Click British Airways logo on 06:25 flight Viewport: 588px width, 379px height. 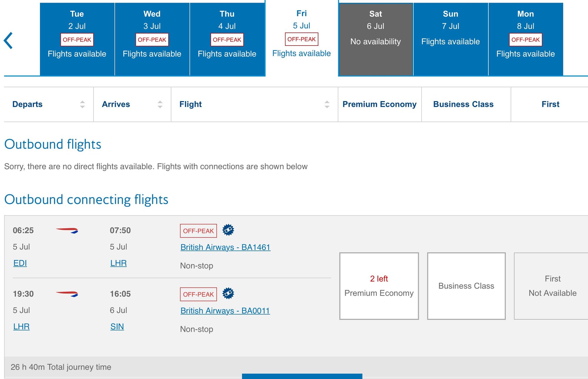tap(67, 230)
